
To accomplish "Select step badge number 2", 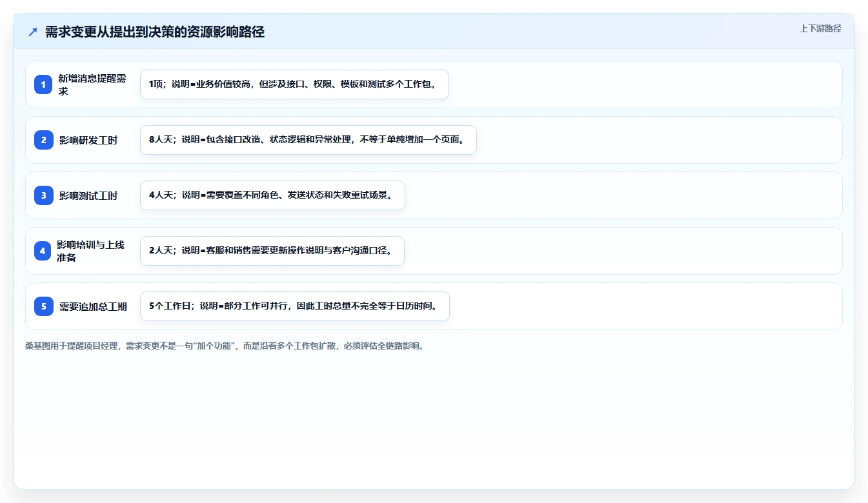I will tap(43, 140).
